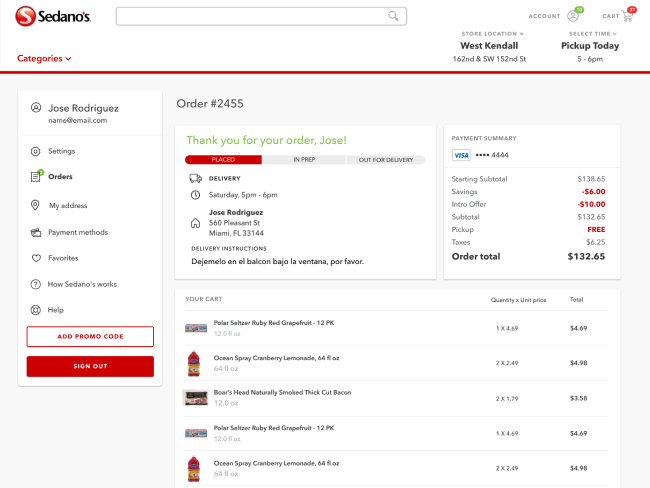Click the Favorites heart icon
The image size is (650, 488).
point(36,258)
